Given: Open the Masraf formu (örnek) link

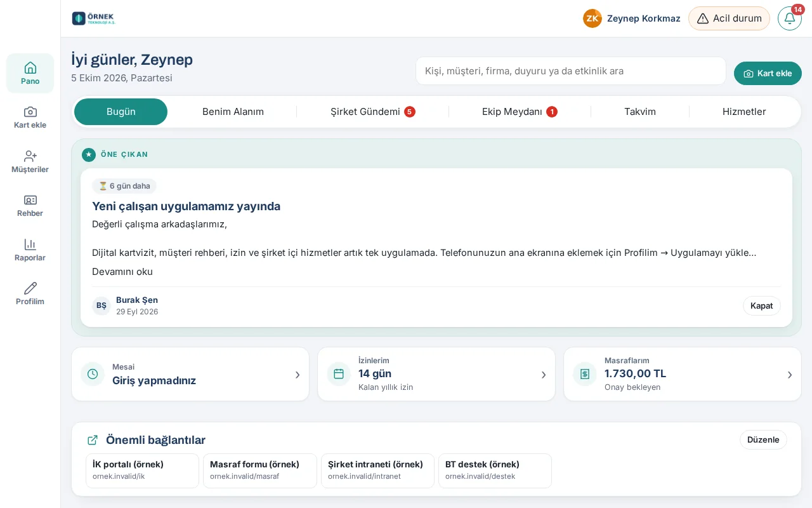Looking at the screenshot, I should pyautogui.click(x=260, y=471).
